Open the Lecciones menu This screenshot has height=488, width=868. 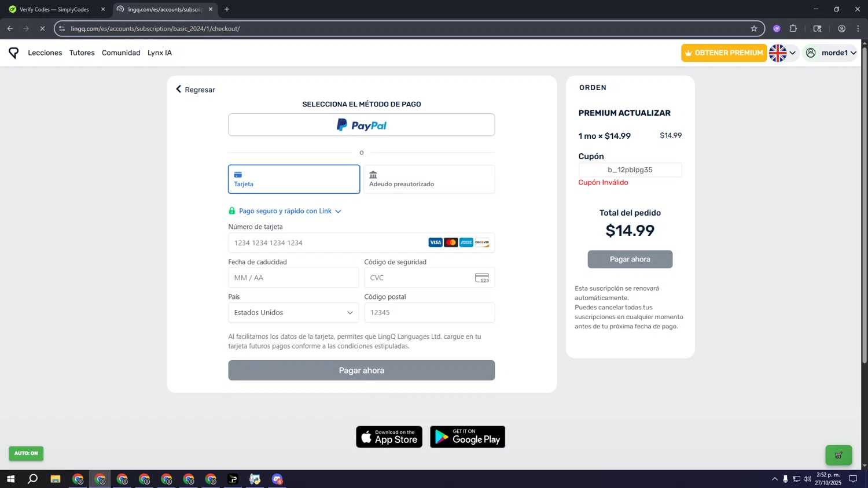[45, 53]
